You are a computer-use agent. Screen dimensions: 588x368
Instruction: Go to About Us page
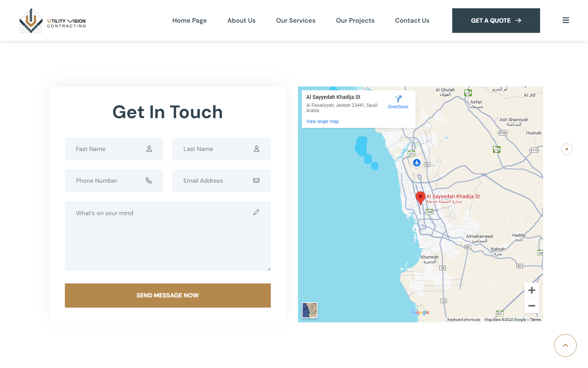tap(241, 20)
